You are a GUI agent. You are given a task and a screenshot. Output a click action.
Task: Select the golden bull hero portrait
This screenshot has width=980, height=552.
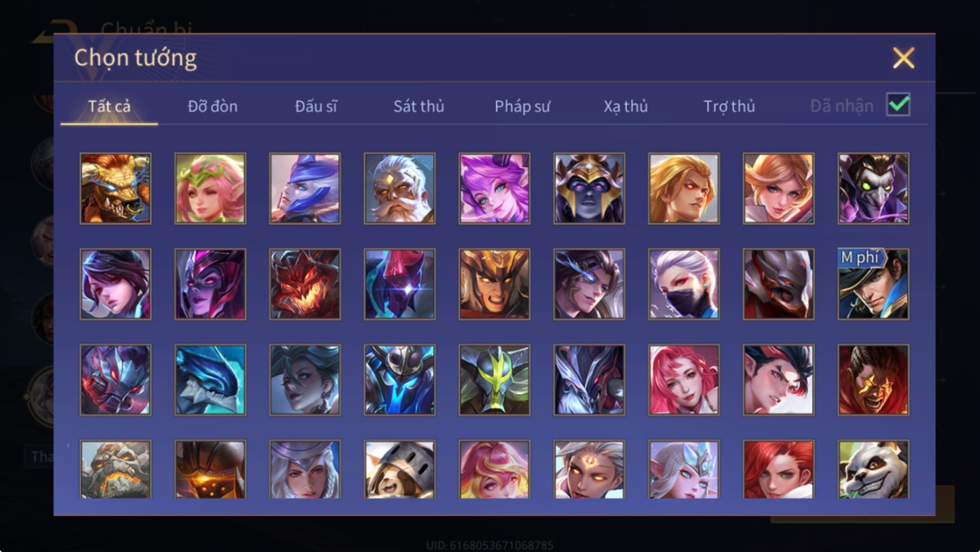tap(115, 188)
